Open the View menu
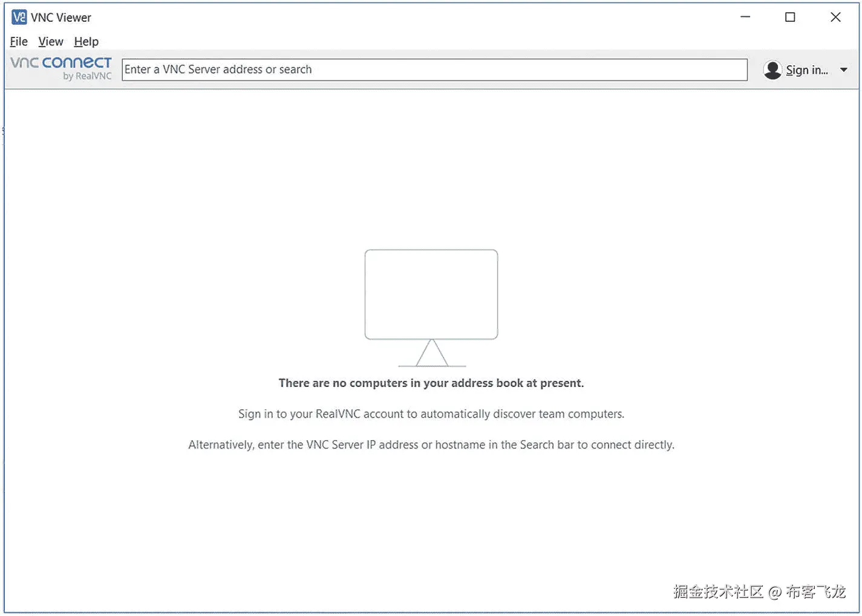 click(x=50, y=41)
